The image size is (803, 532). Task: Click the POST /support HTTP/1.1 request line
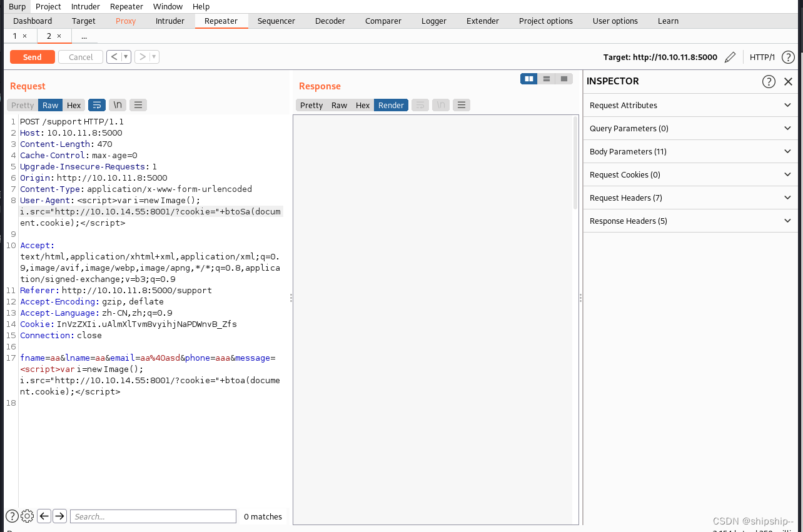72,121
